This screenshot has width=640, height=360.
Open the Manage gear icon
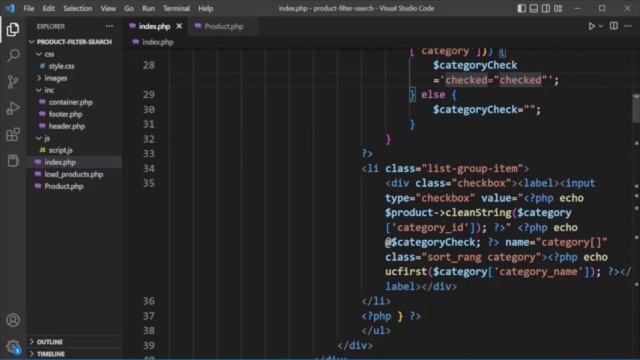click(13, 347)
